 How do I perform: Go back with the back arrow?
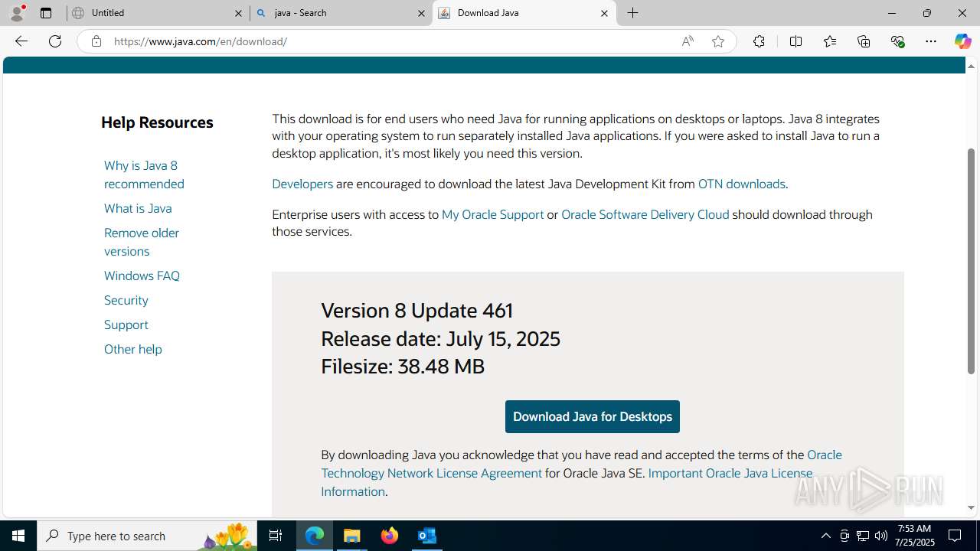point(21,41)
